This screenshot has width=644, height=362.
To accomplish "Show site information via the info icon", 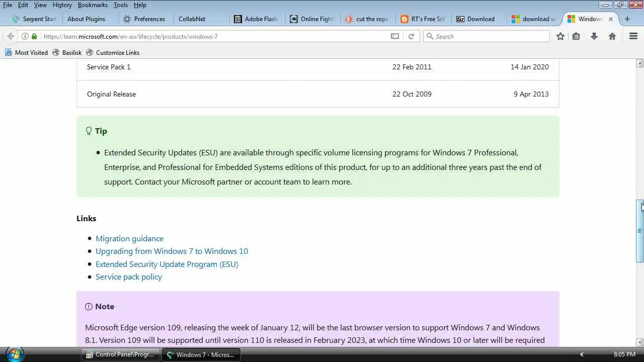I will [x=25, y=36].
